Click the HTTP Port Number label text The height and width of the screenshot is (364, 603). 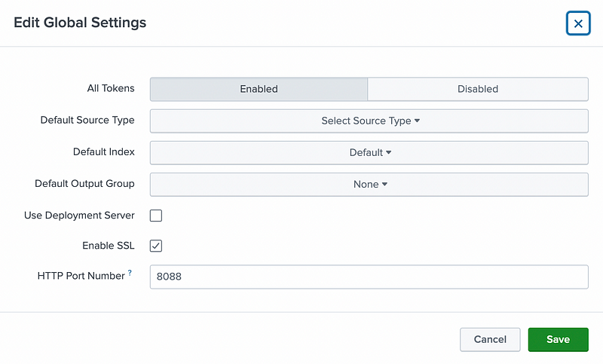[81, 276]
